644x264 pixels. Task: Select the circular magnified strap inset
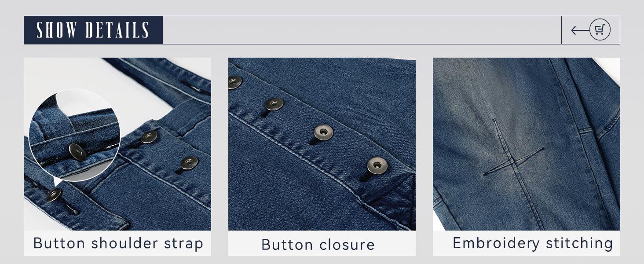point(74,135)
